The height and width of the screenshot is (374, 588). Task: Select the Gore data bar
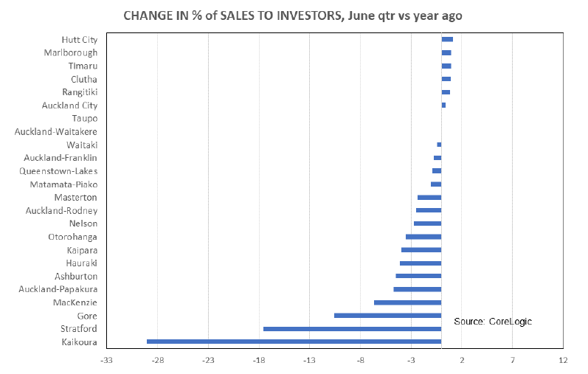pyautogui.click(x=387, y=316)
